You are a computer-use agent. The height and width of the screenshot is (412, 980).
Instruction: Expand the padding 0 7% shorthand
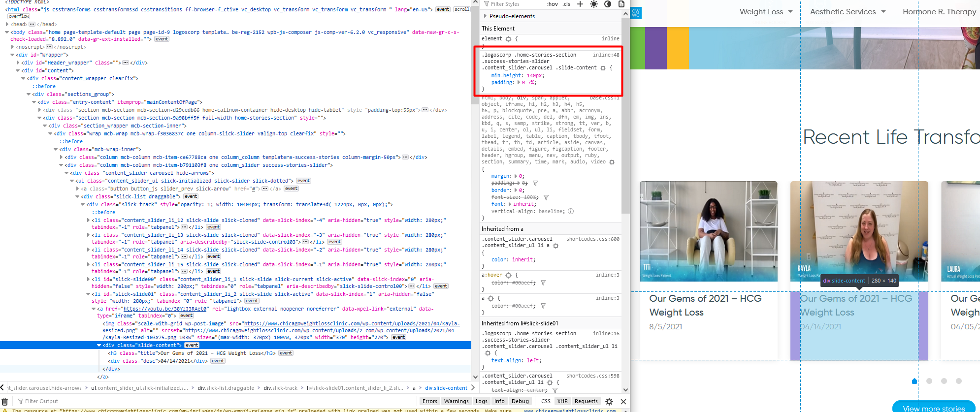tap(519, 83)
